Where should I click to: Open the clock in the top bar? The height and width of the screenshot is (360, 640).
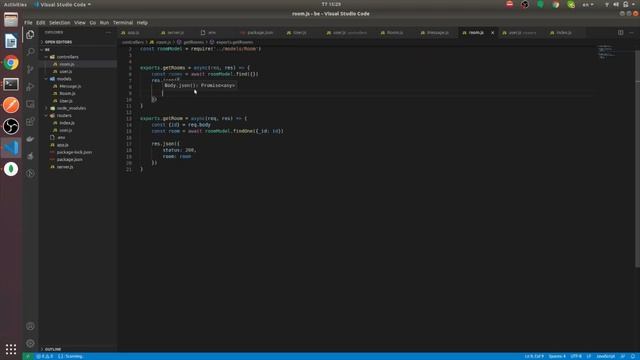331,4
